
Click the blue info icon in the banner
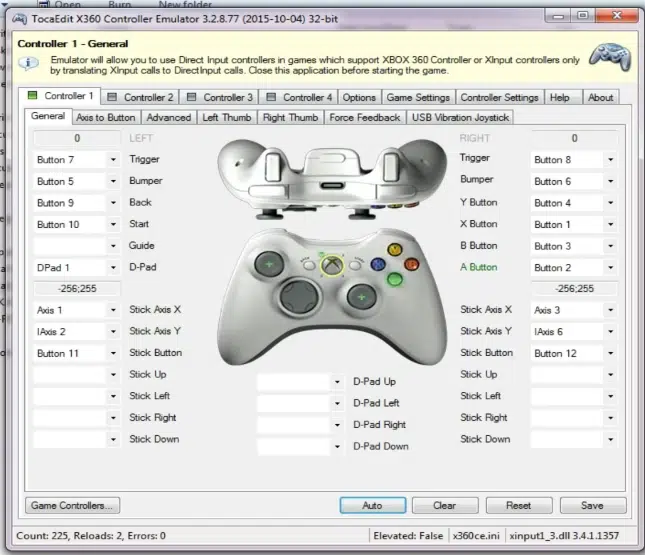pos(28,63)
